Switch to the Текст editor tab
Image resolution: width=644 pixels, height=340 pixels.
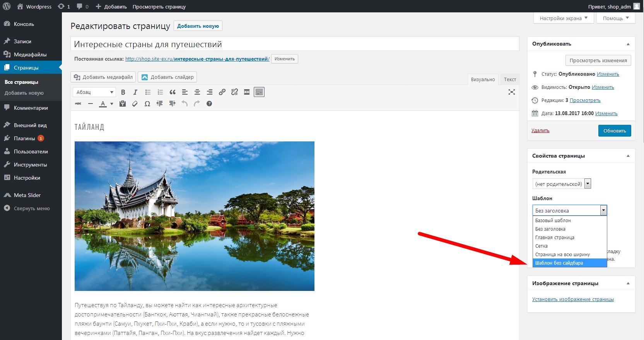(510, 79)
